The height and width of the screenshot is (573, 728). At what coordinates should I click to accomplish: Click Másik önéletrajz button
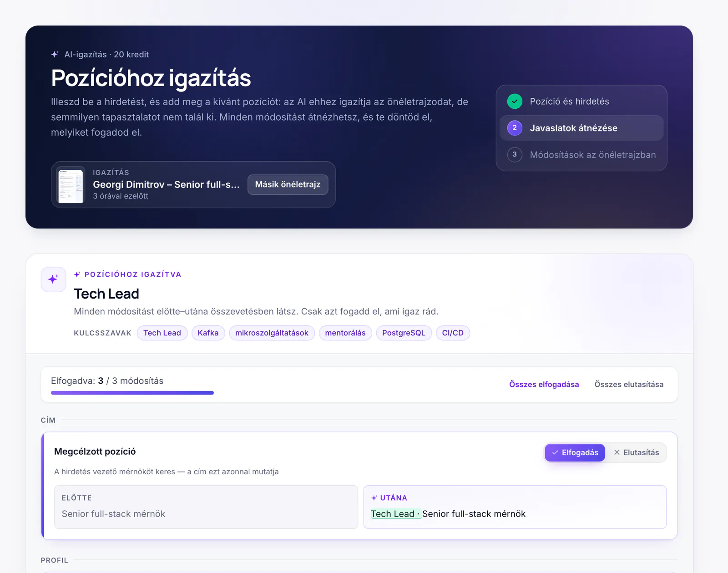(x=288, y=184)
